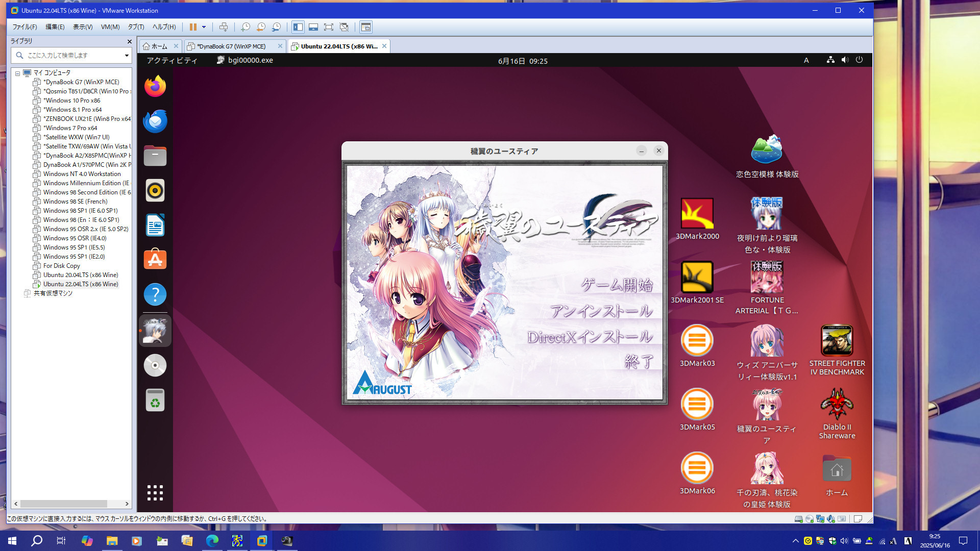Open the 表示(V) menu
The image size is (980, 551).
pos(83,27)
